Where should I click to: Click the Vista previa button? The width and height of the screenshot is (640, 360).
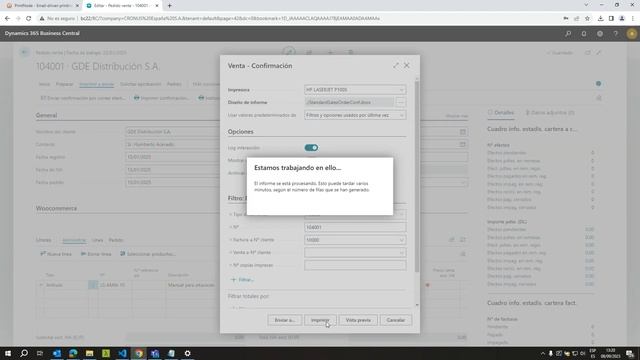coord(358,320)
